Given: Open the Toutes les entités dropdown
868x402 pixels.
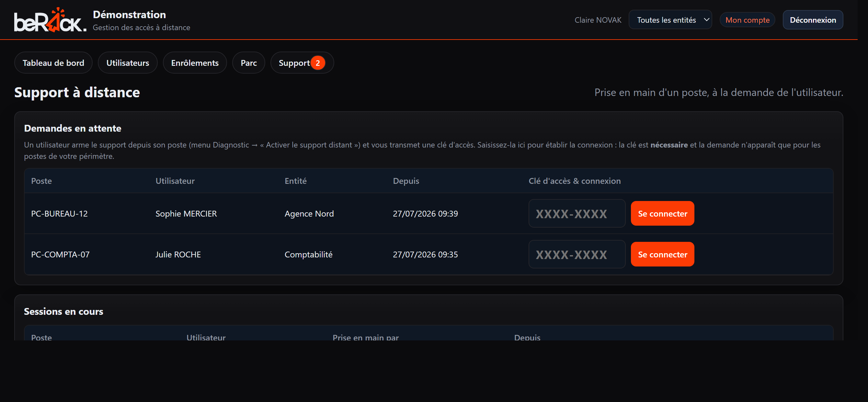Looking at the screenshot, I should click(x=670, y=20).
